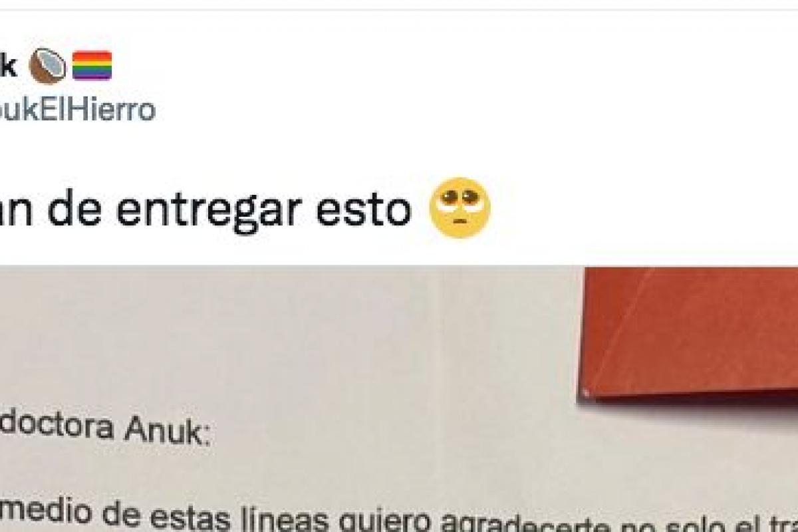Click the rainbow flag emoji in the name
The image size is (798, 532).
click(92, 66)
